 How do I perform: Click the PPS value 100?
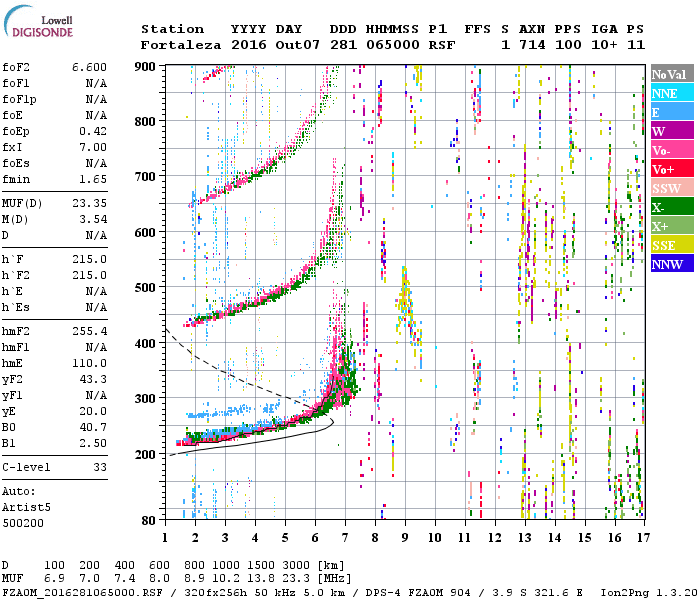(568, 45)
